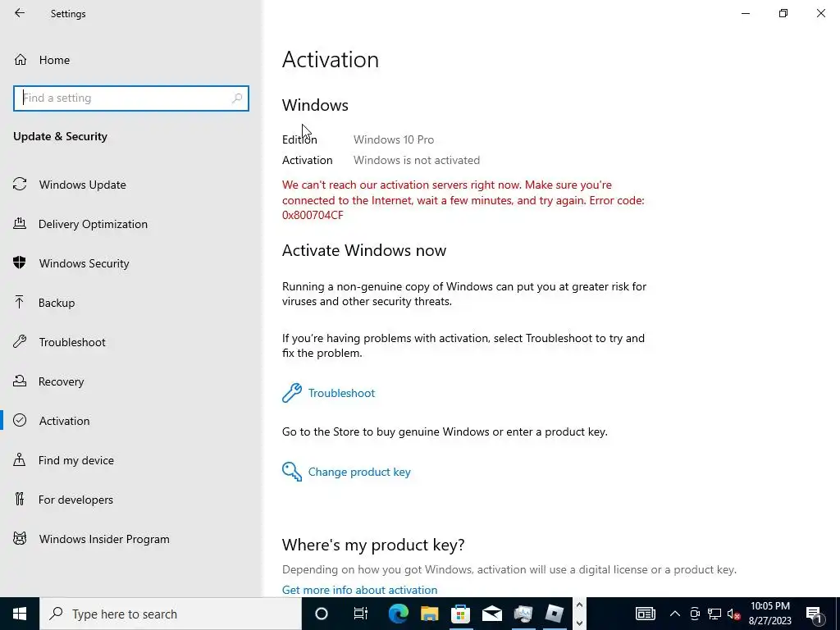Screen dimensions: 840x630
Task: Open network status tray icon
Action: [714, 614]
